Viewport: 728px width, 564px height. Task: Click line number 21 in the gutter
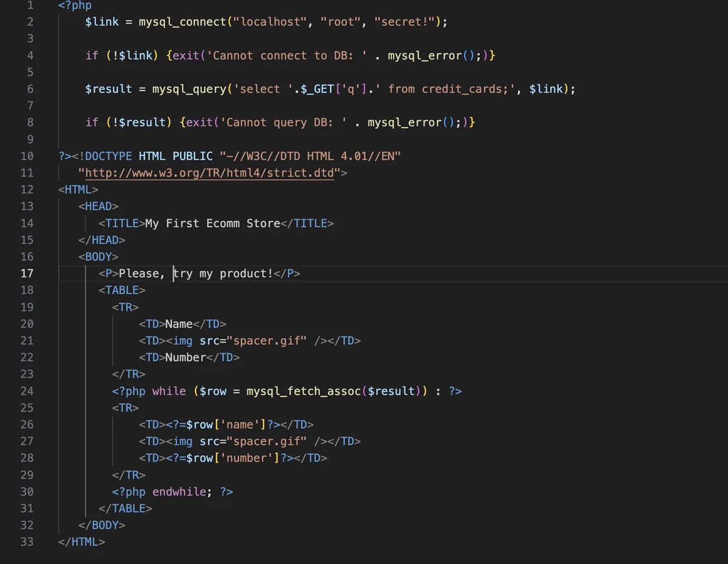pyautogui.click(x=27, y=341)
